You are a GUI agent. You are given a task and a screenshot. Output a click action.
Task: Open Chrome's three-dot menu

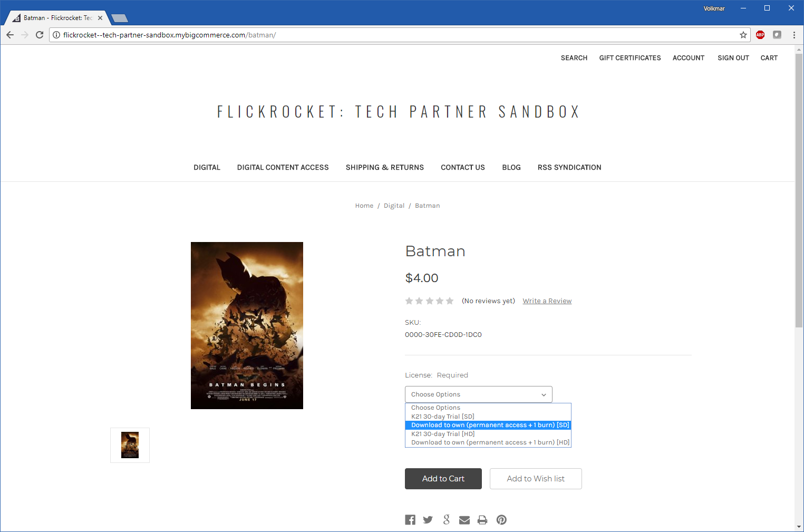point(794,35)
